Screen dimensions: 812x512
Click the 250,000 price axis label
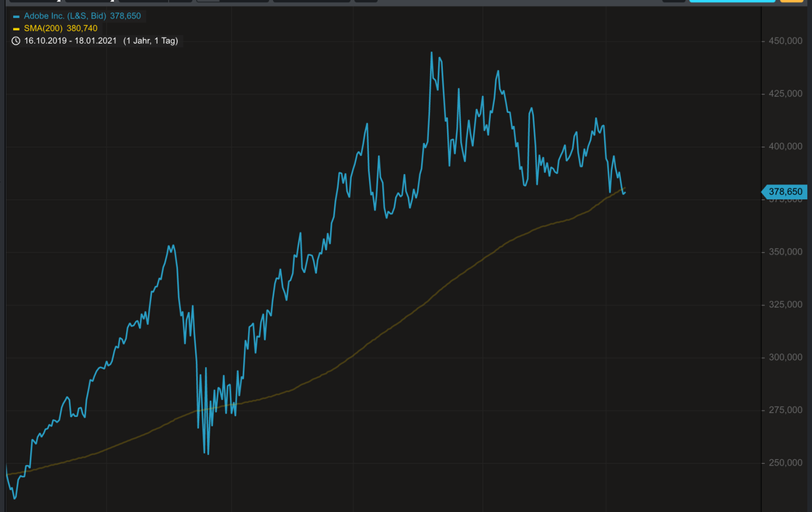click(x=785, y=464)
